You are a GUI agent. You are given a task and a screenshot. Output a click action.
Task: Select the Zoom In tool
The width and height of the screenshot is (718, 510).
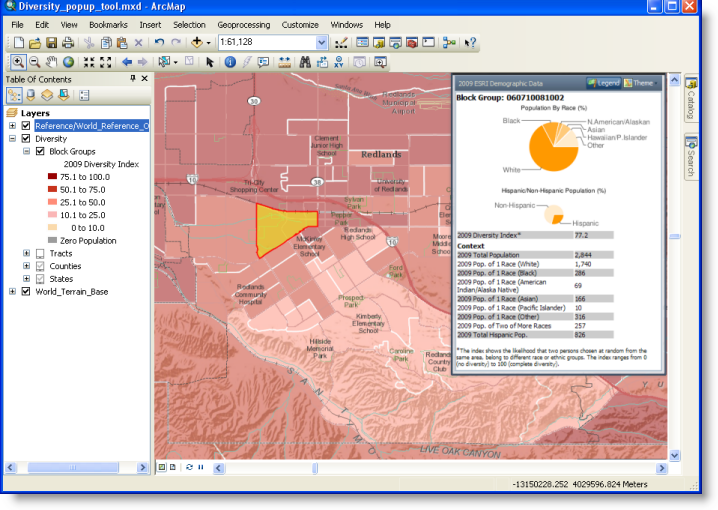[x=17, y=62]
